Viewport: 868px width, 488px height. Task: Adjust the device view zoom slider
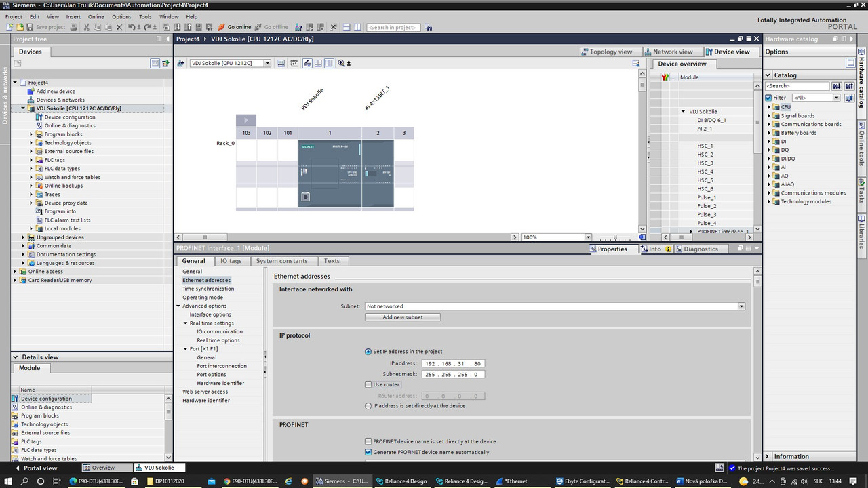click(x=615, y=238)
